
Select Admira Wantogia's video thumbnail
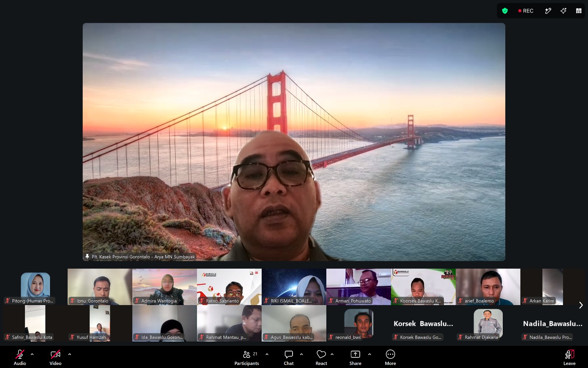click(x=165, y=287)
